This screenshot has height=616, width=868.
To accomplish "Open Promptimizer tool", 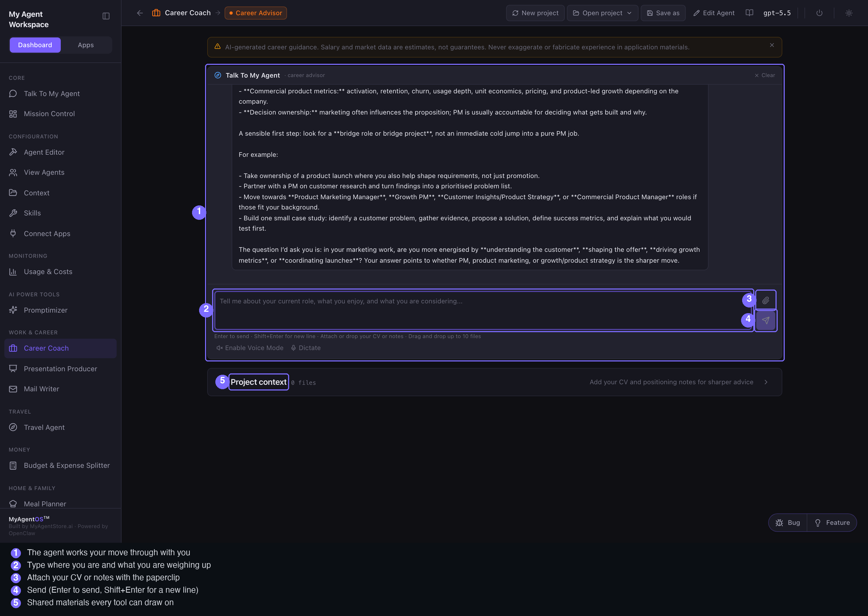I will point(61,310).
